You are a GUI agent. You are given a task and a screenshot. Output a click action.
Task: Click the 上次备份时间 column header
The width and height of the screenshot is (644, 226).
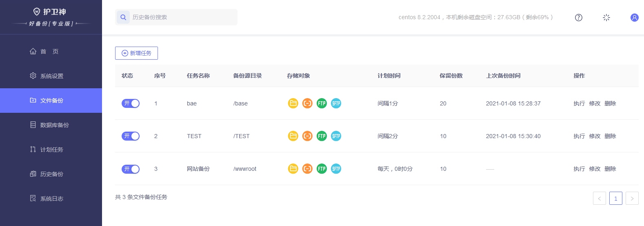[x=503, y=76]
